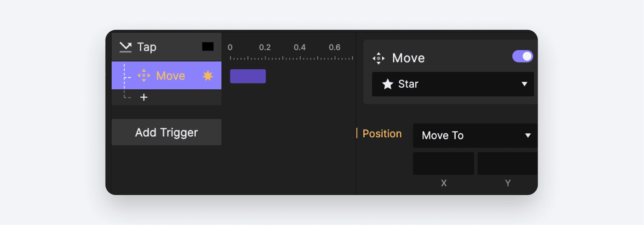Click the Move icon in the properties panel
Screen dimensions: 644x225
coord(378,58)
